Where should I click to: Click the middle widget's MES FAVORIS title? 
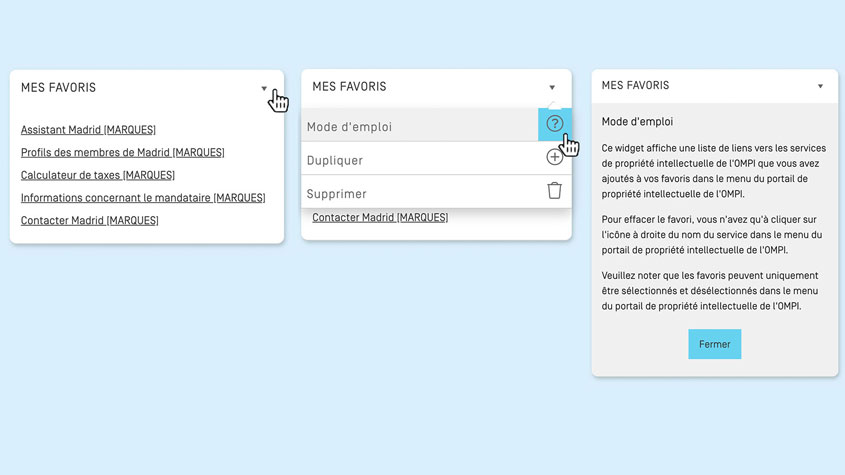pyautogui.click(x=349, y=87)
